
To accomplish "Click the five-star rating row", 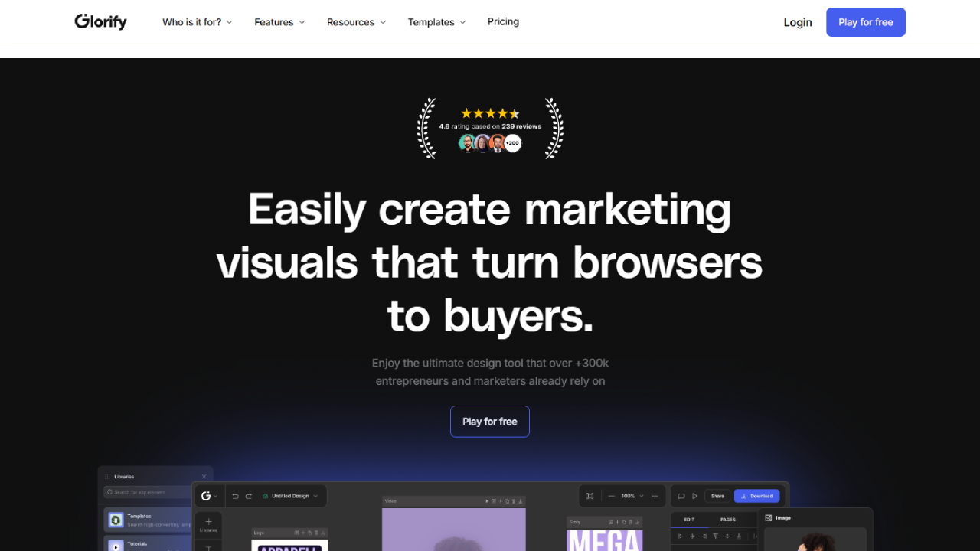I will coord(490,113).
